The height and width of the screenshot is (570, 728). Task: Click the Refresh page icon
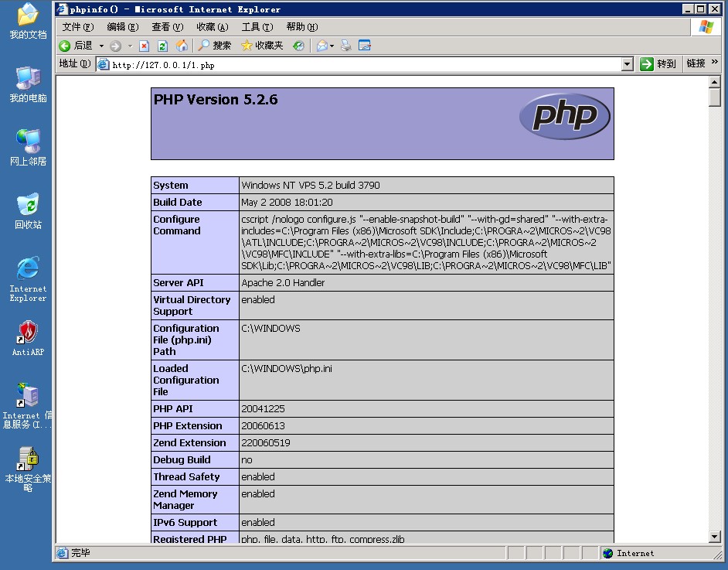click(x=162, y=46)
